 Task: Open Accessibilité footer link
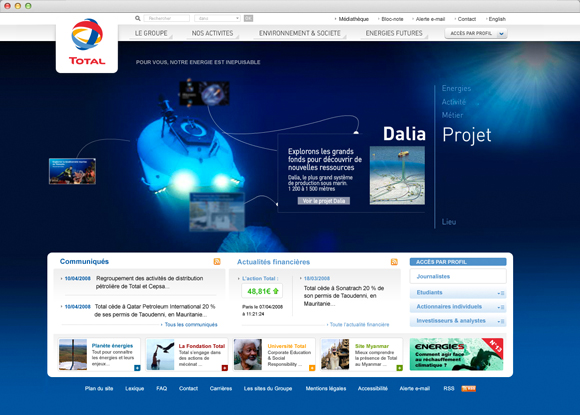tap(372, 388)
